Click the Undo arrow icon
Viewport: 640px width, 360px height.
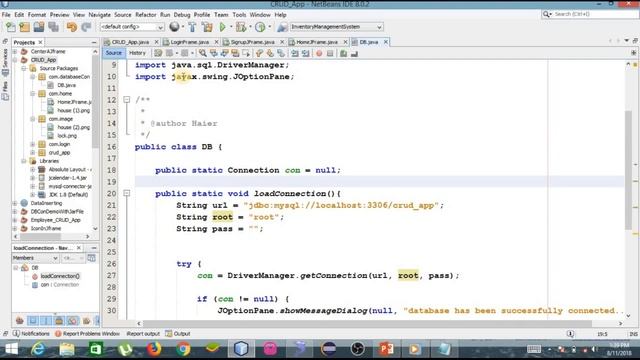[72, 27]
